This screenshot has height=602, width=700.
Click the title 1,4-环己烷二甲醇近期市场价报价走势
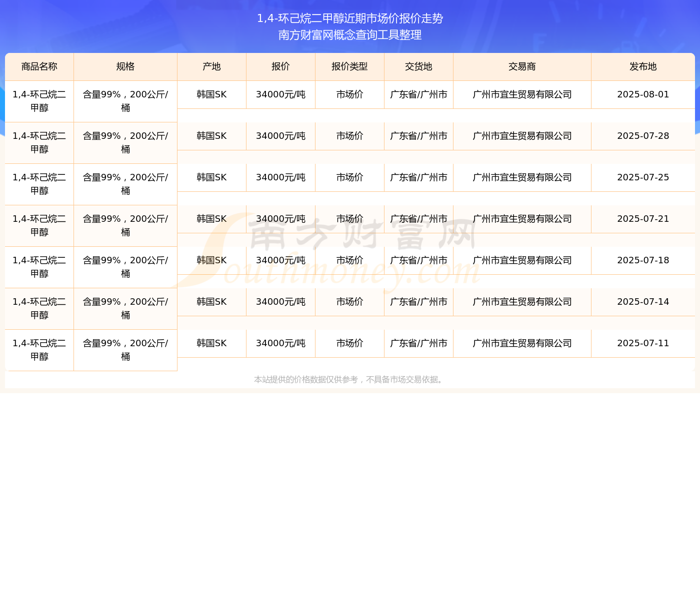[x=350, y=18]
